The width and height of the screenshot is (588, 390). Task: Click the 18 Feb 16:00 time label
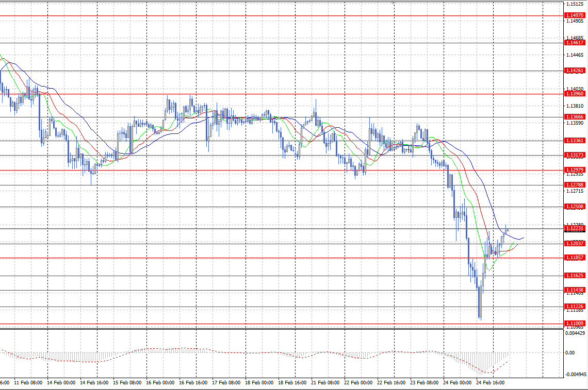292,383
